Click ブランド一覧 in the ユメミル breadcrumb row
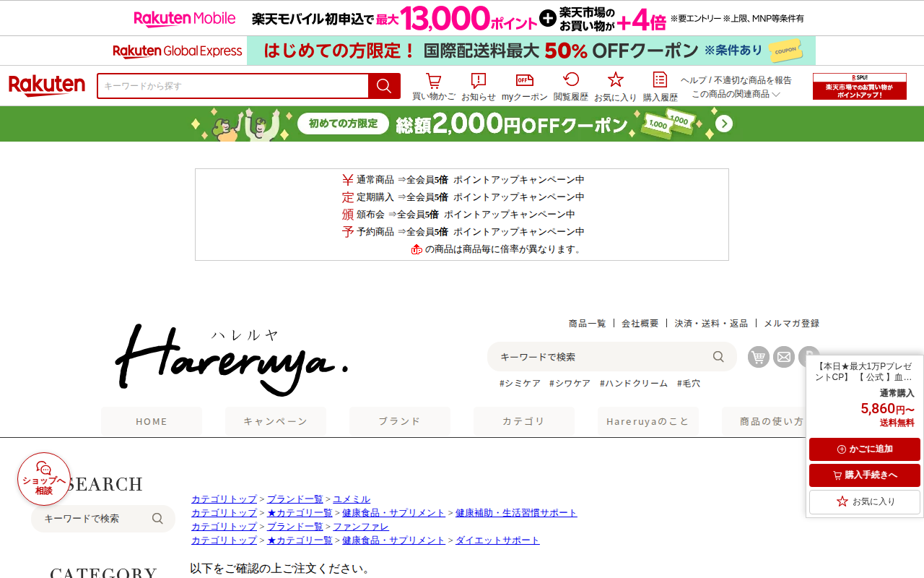This screenshot has height=578, width=924. (295, 499)
